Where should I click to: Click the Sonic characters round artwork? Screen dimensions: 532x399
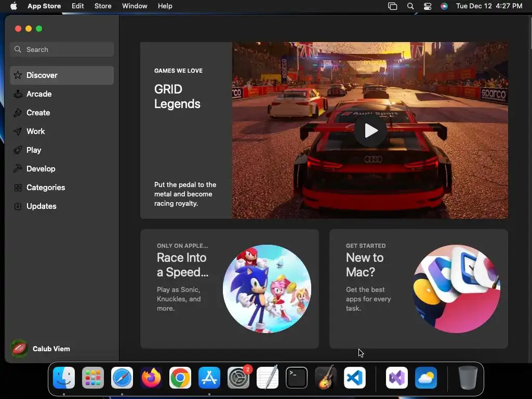click(x=267, y=289)
